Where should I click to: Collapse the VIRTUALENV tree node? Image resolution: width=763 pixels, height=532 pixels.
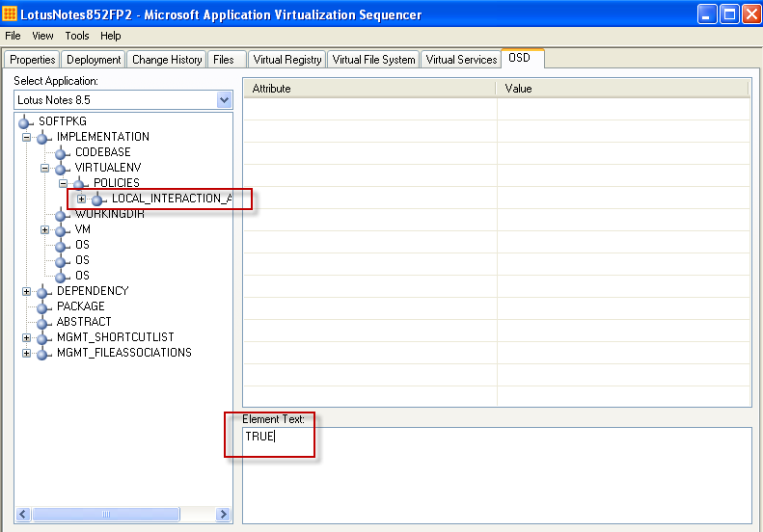44,169
